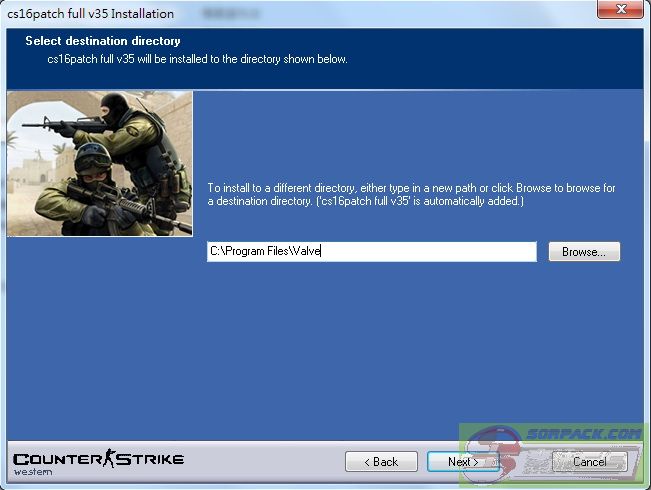This screenshot has width=651, height=490.
Task: Go to previous step with < Back
Action: (x=381, y=461)
